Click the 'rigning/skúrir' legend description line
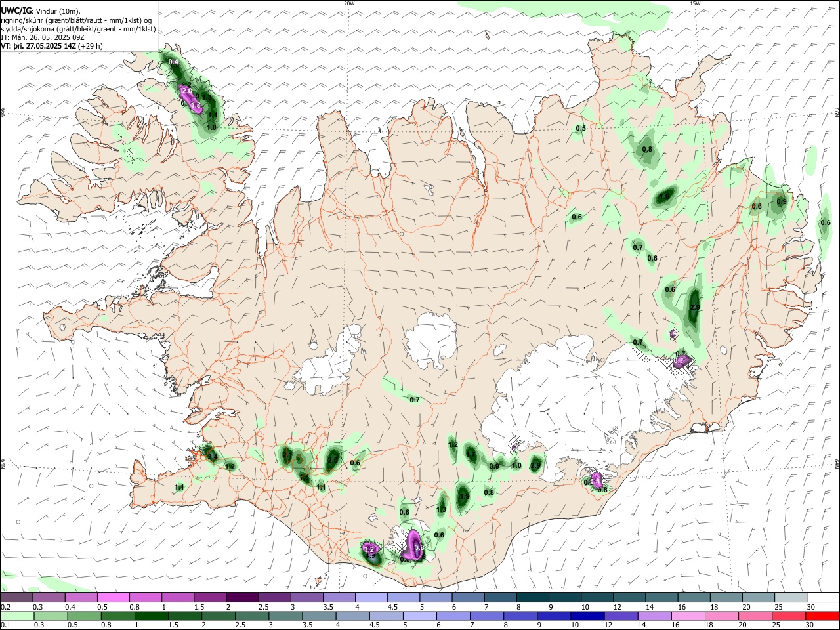This screenshot has width=840, height=630. [x=76, y=20]
